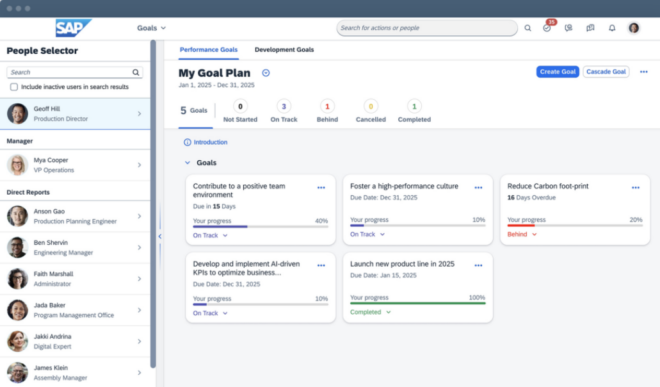This screenshot has height=387, width=660.
Task: Open the feedback chat icon in header
Action: (590, 28)
